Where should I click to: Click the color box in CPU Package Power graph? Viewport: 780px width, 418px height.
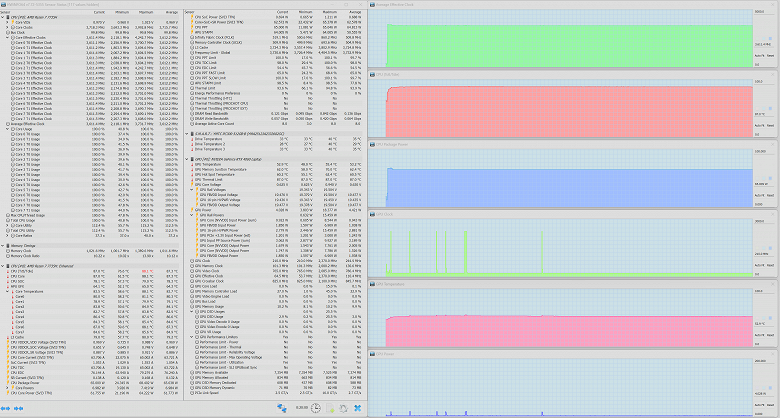(x=772, y=178)
